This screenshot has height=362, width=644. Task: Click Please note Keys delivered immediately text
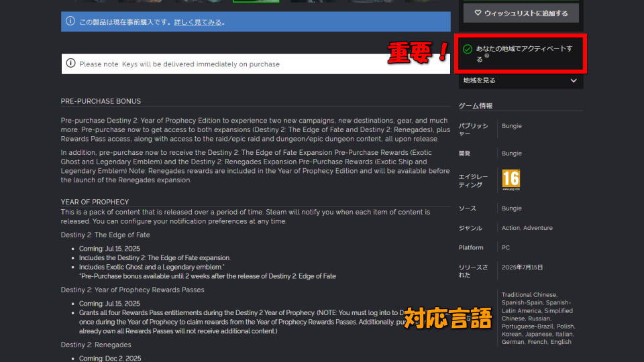pyautogui.click(x=180, y=64)
